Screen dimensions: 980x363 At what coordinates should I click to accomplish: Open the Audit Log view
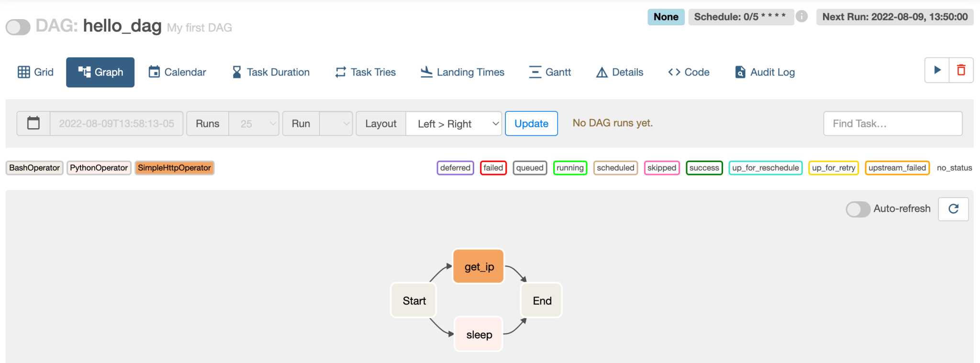[x=765, y=72]
